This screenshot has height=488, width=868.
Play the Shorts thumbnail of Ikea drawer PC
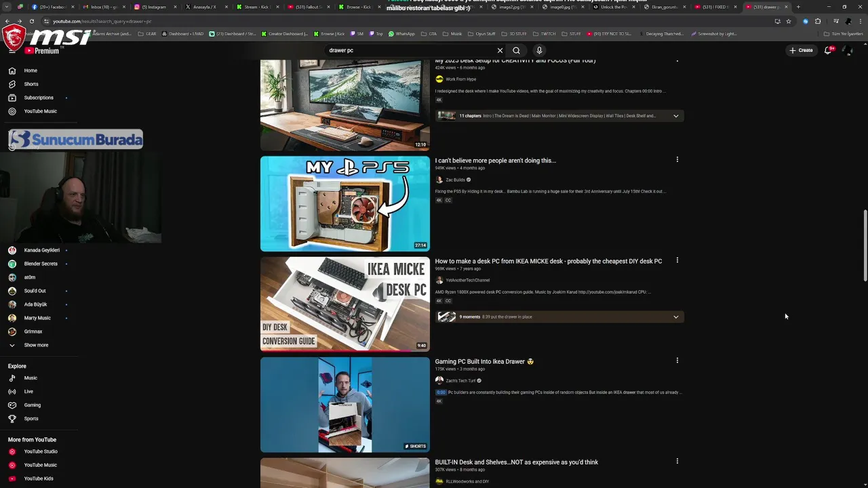(x=345, y=405)
